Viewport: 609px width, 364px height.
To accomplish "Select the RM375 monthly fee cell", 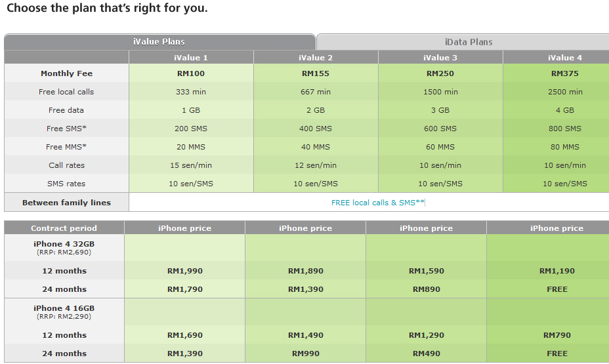I will (556, 73).
